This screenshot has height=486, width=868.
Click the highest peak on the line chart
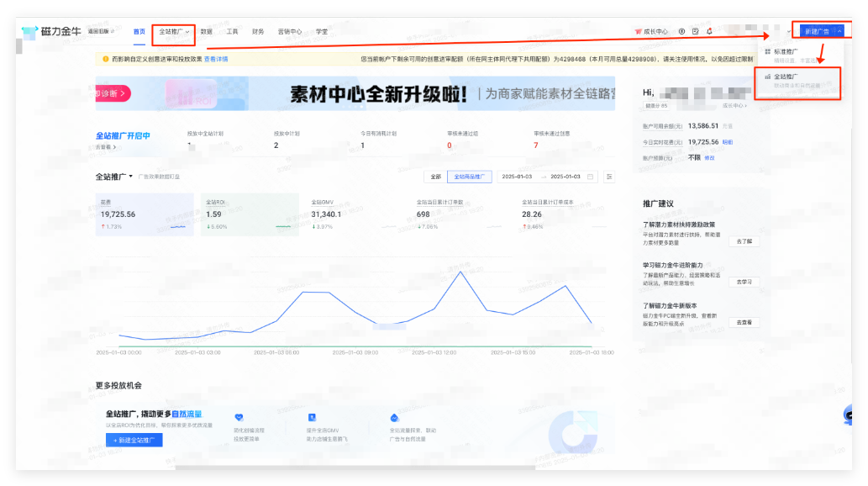[460, 272]
